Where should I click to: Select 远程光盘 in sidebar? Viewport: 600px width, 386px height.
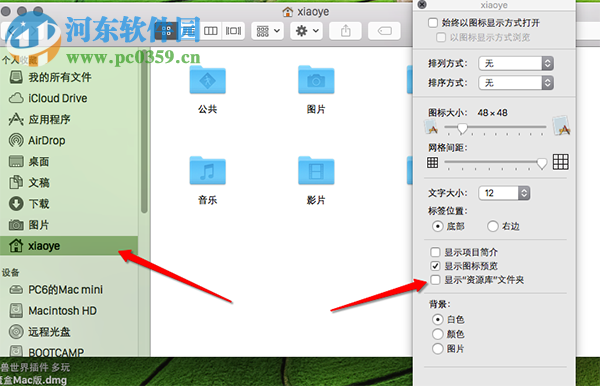point(69,332)
